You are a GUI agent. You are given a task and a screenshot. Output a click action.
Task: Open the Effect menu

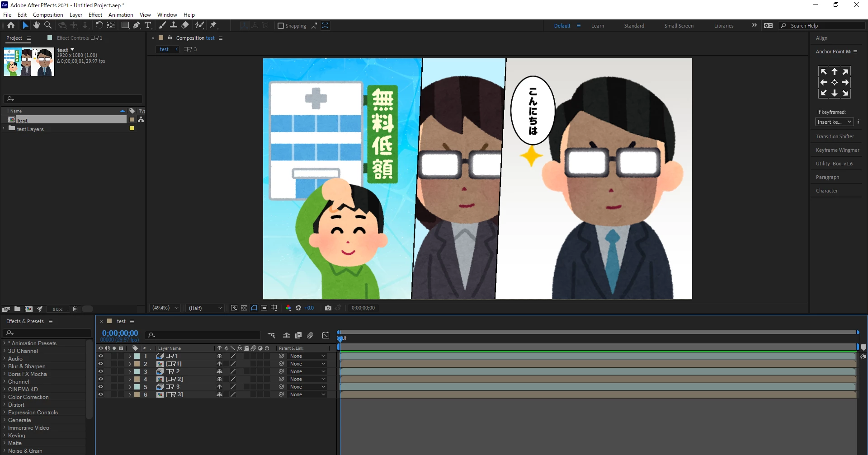click(95, 15)
